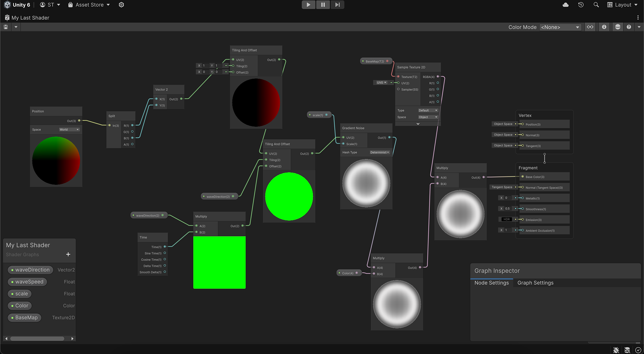Click the auto-refresh checkmark status icon
644x354 pixels.
click(638, 350)
